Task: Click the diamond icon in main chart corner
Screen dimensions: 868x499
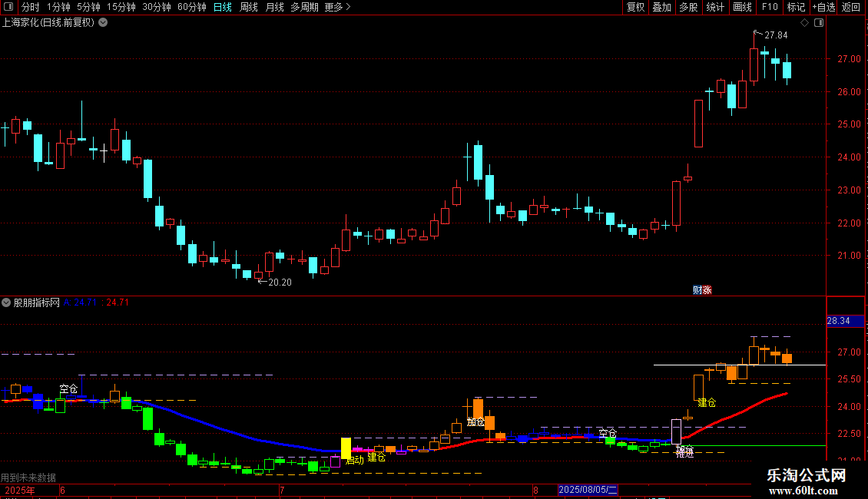Action: (805, 23)
